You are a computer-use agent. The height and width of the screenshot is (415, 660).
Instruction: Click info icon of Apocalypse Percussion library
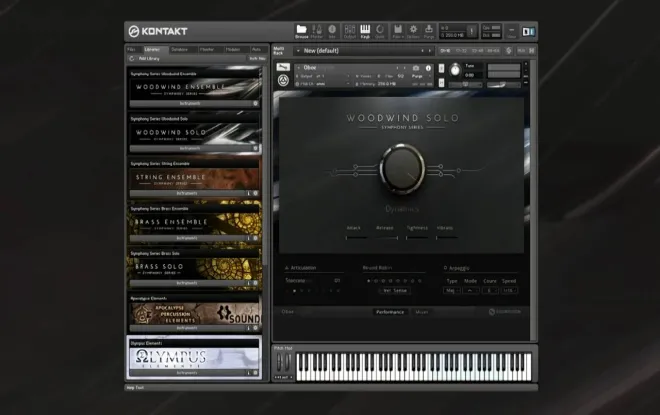coord(249,328)
